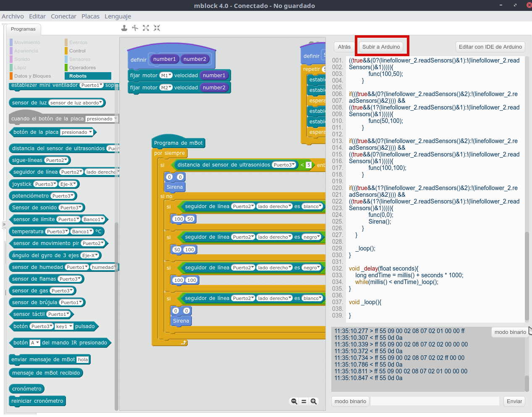Click Editar con IDE de Arduino
This screenshot has width=532, height=417.
click(x=490, y=47)
